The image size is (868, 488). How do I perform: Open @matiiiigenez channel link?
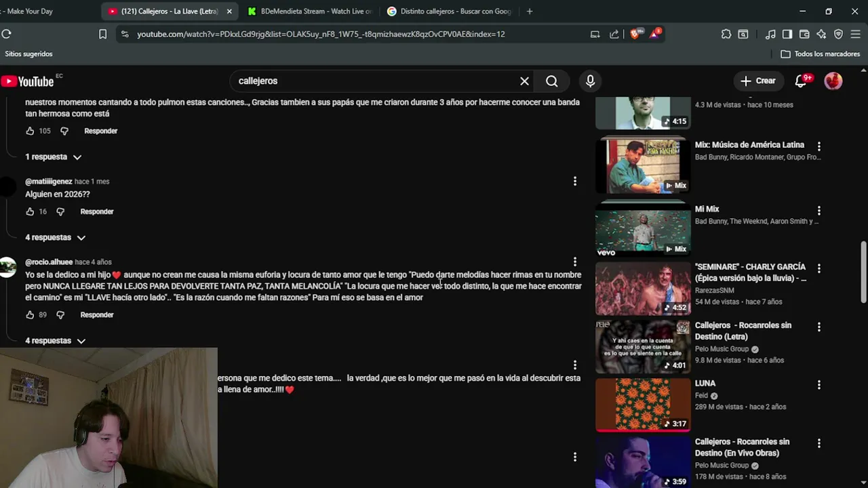coord(49,181)
